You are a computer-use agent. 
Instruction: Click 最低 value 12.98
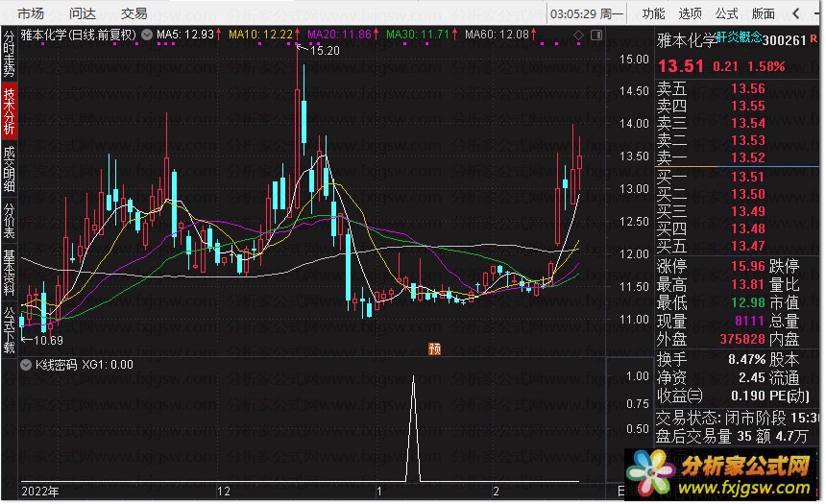click(748, 302)
